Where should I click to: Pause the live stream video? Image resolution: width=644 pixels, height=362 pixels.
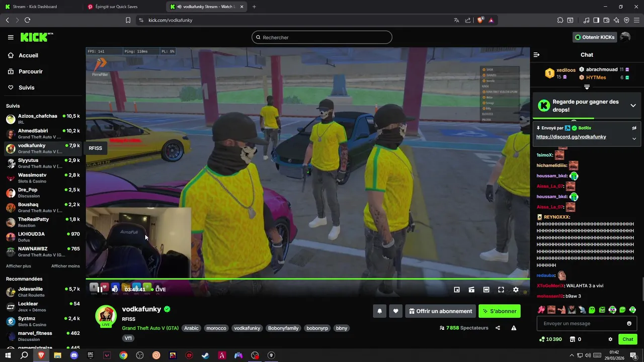100,289
